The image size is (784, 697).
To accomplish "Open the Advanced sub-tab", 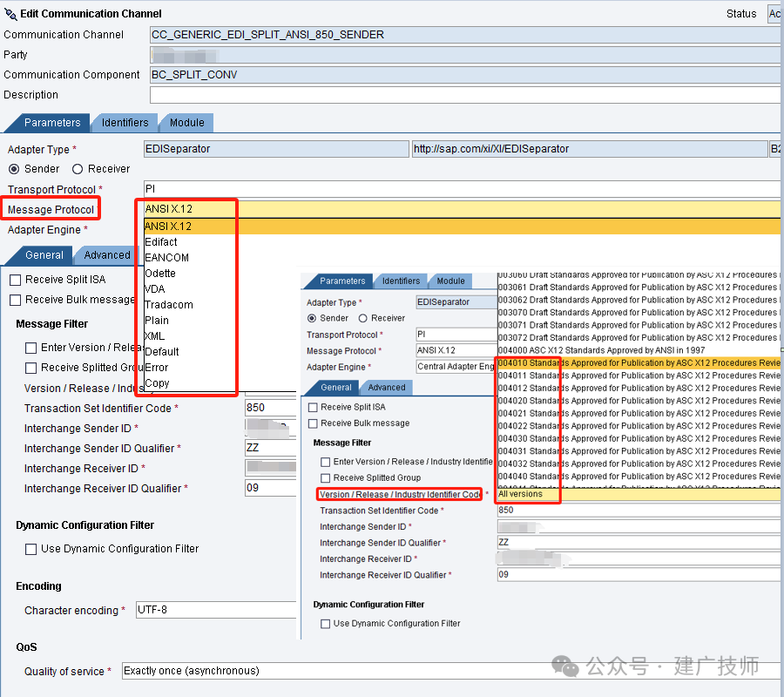I will [107, 255].
